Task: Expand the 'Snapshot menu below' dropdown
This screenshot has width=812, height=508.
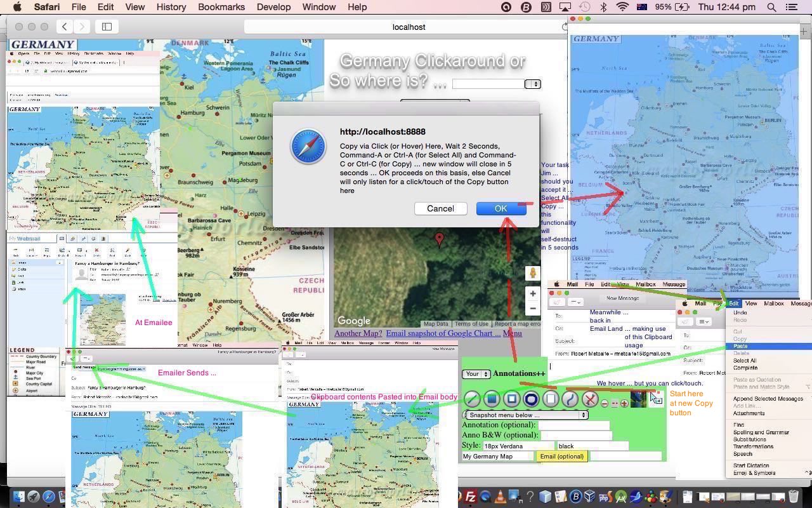Action: (525, 415)
